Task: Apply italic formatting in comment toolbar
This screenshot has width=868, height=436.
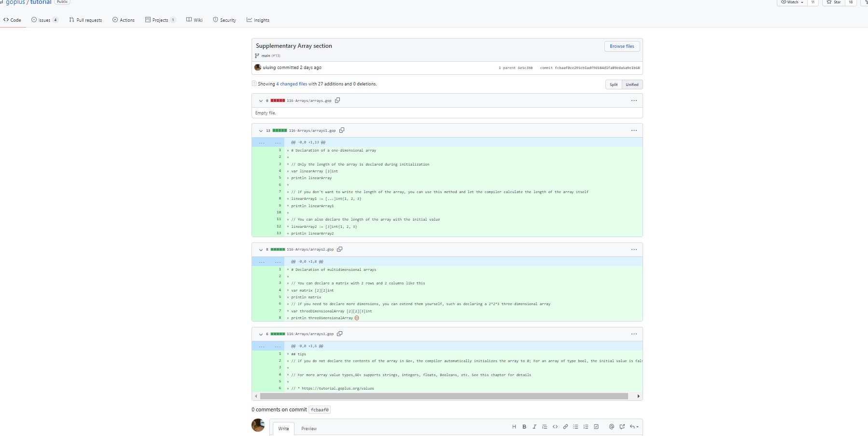Action: 534,427
